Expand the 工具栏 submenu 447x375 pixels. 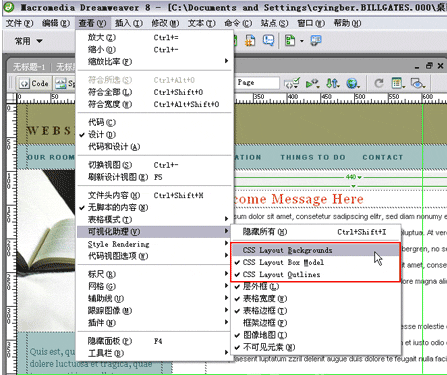[154, 353]
